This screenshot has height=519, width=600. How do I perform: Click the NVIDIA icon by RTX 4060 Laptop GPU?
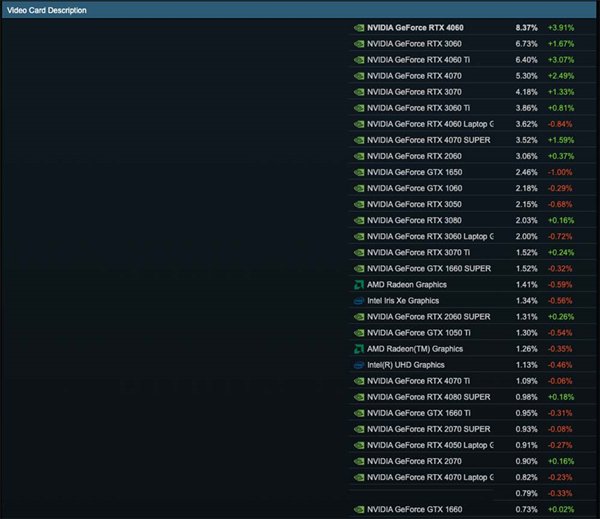tap(359, 124)
